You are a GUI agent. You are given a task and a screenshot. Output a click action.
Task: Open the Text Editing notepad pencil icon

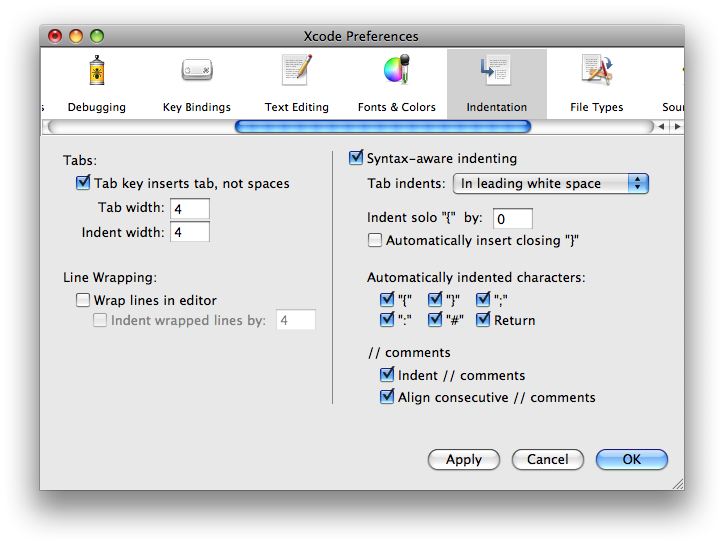(297, 70)
